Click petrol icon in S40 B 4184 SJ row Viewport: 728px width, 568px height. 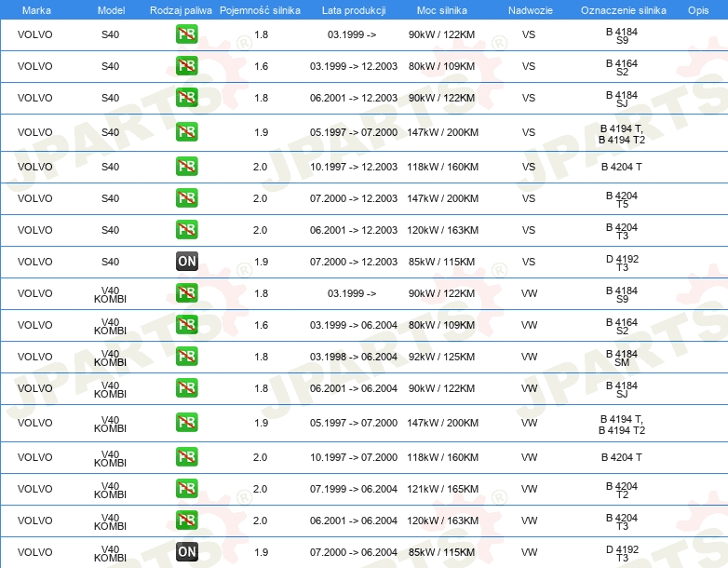186,97
